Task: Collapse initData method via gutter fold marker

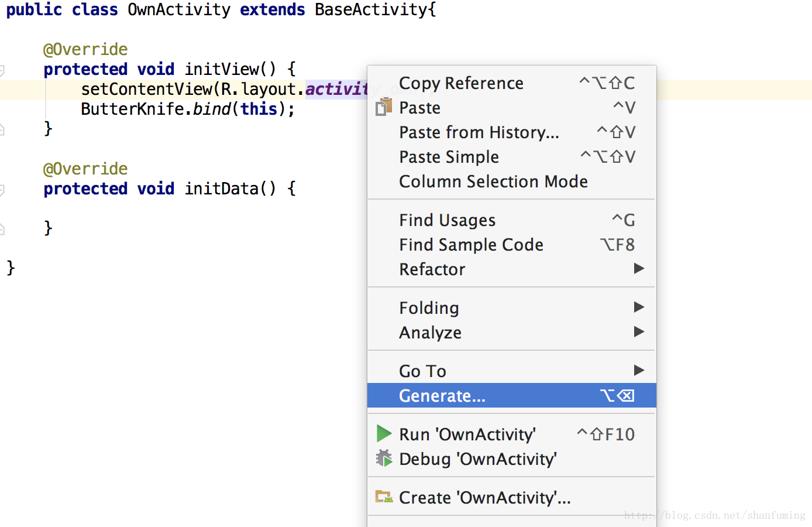Action: click(2, 190)
